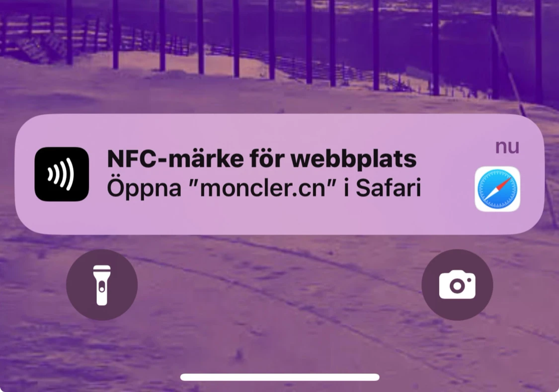
Task: Tap the "nu" timestamp label
Action: click(x=507, y=147)
